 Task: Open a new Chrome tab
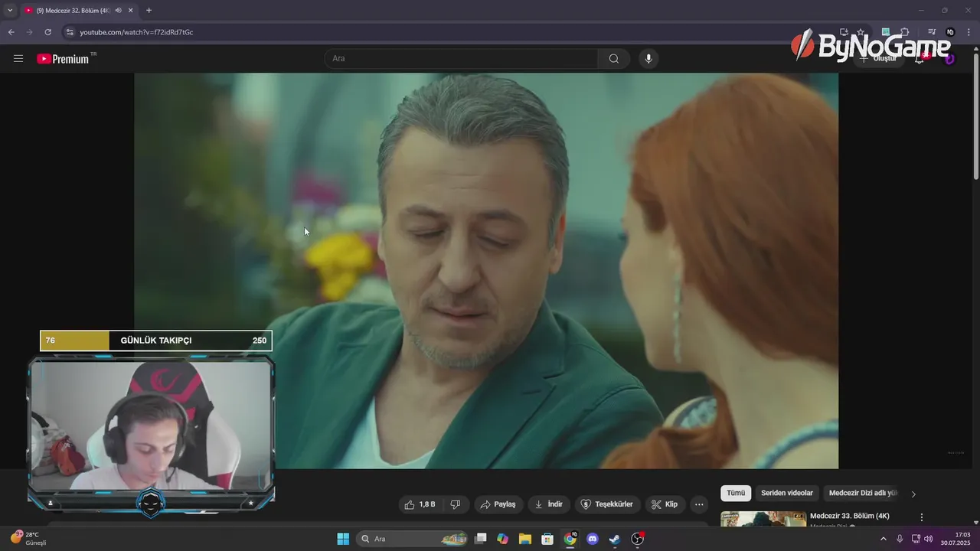pyautogui.click(x=149, y=11)
